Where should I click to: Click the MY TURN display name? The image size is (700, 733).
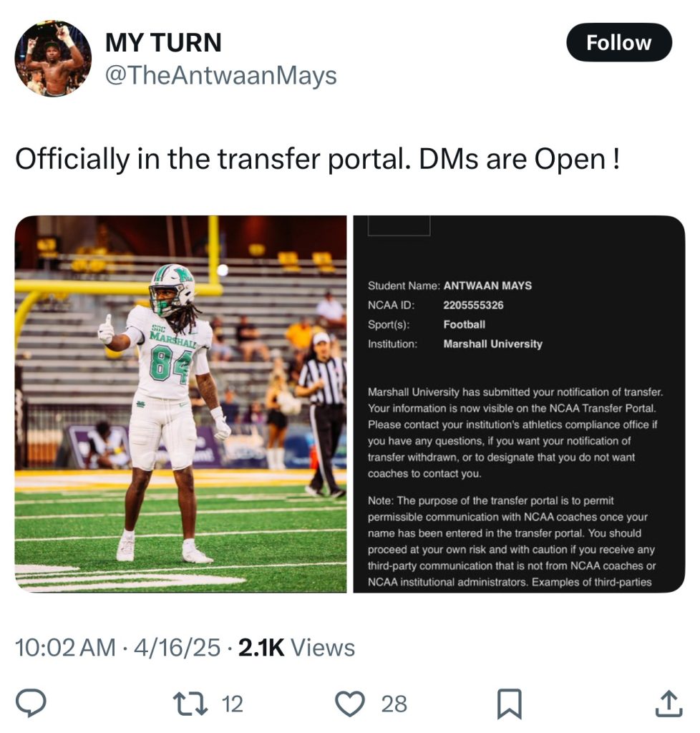point(164,42)
